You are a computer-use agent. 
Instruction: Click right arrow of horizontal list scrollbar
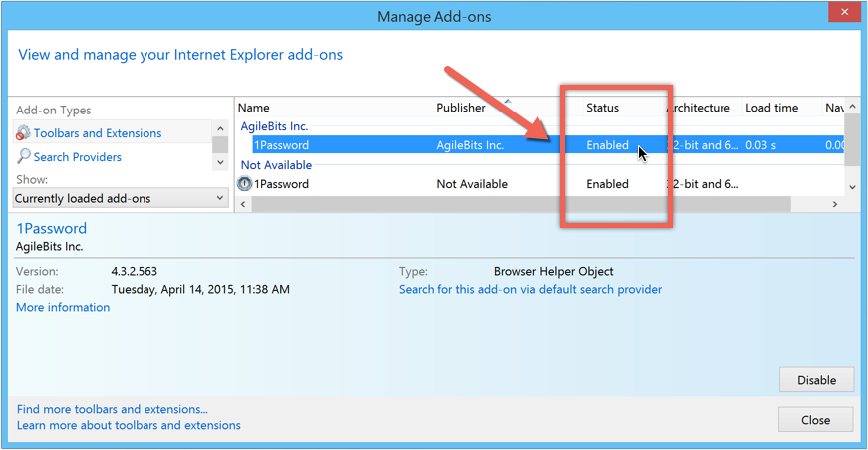coord(835,204)
